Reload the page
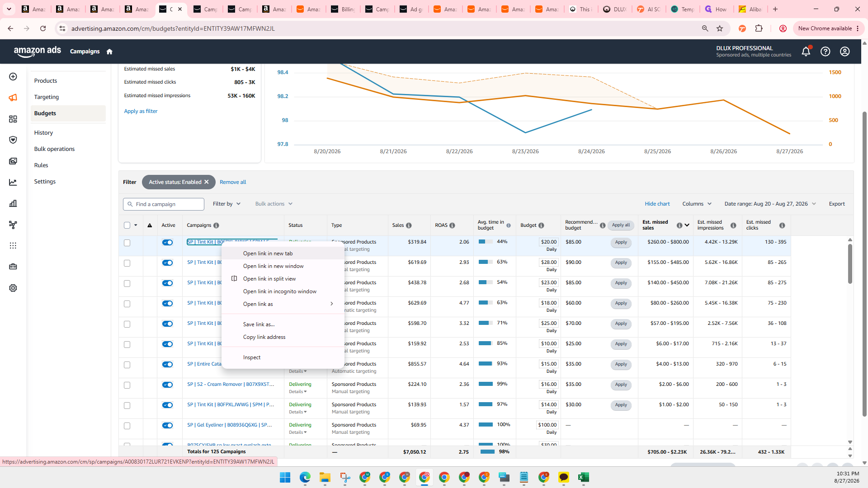This screenshot has width=868, height=488. (x=43, y=28)
